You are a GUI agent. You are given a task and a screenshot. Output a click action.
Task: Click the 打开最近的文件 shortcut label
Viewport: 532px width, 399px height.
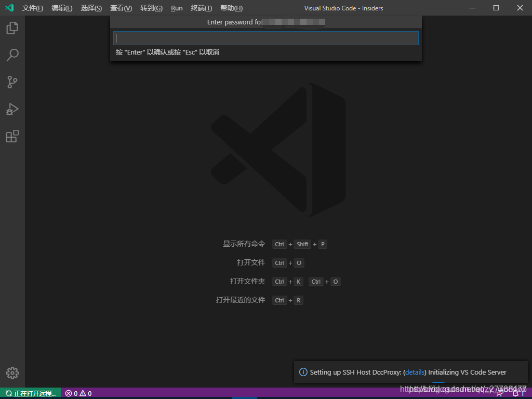coord(240,300)
